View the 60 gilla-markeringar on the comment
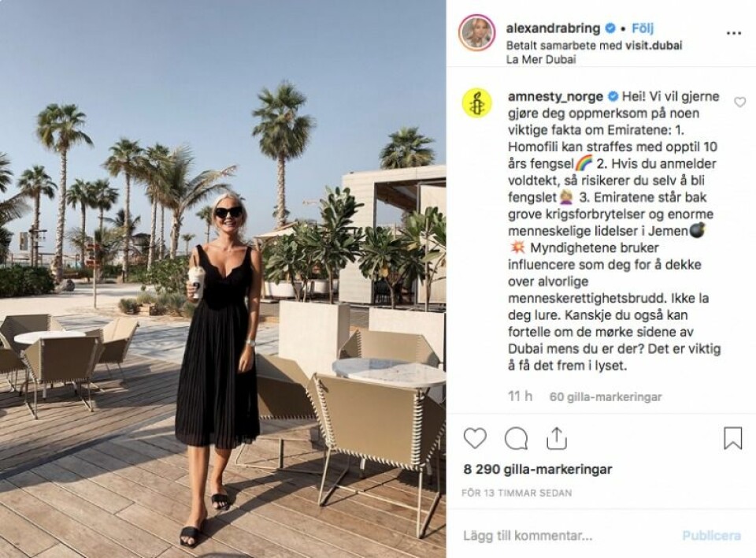 coord(606,396)
